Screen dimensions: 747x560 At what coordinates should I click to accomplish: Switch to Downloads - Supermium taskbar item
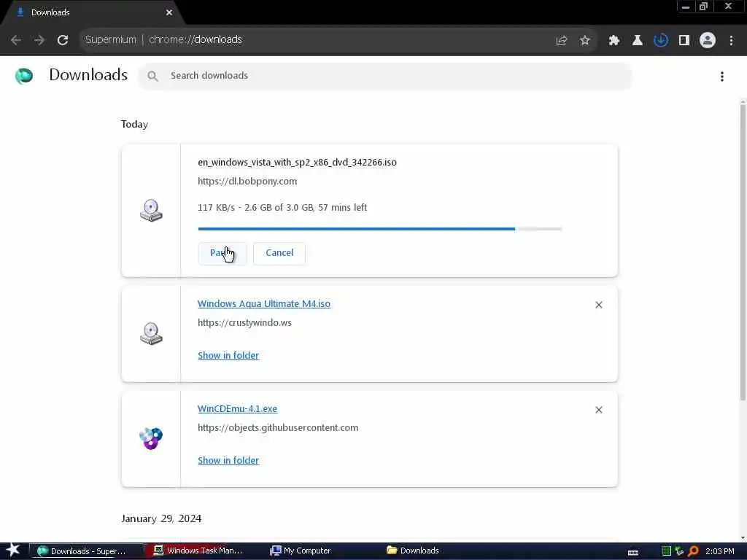coord(87,551)
